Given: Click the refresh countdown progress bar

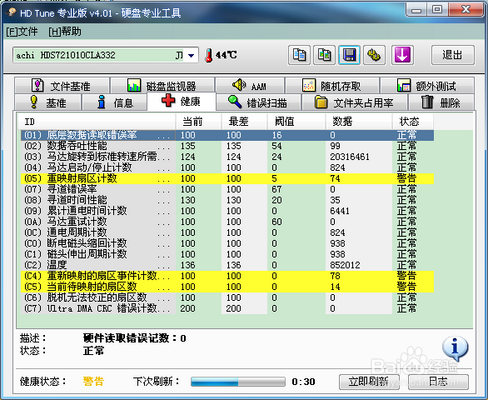Looking at the screenshot, I should point(238,382).
